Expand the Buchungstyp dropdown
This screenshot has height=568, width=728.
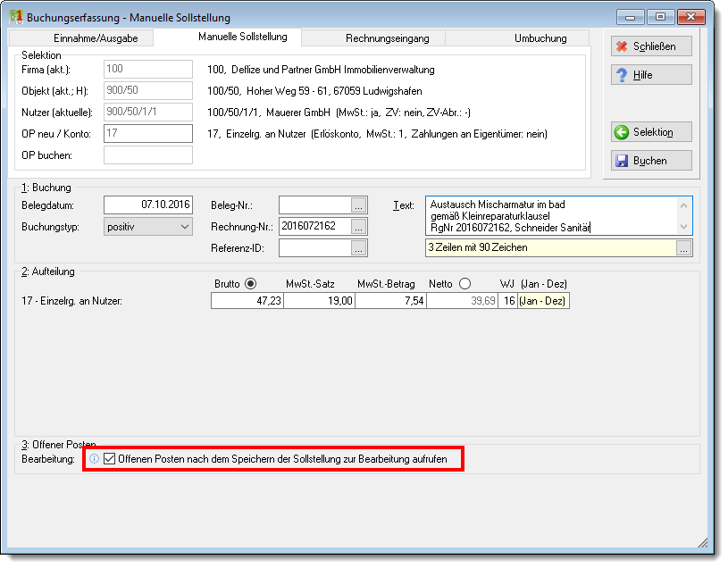tap(185, 227)
